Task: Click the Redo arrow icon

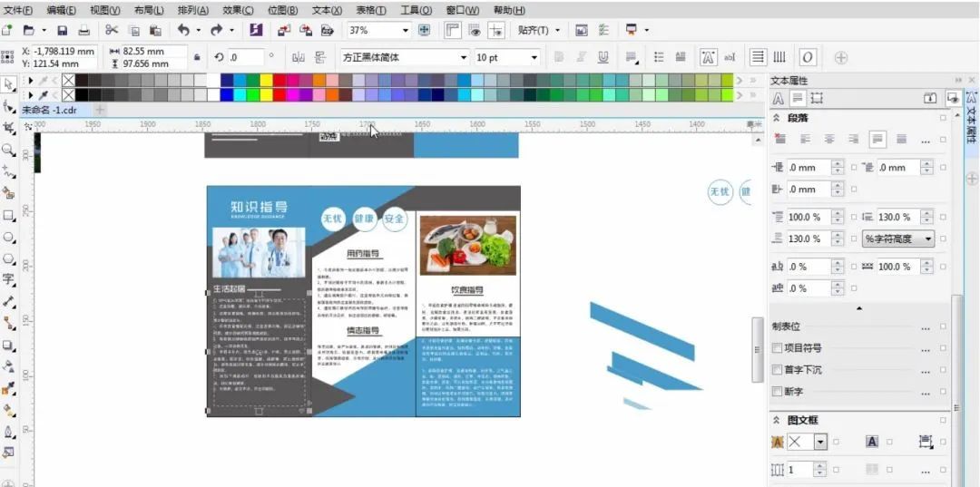Action: pyautogui.click(x=217, y=30)
